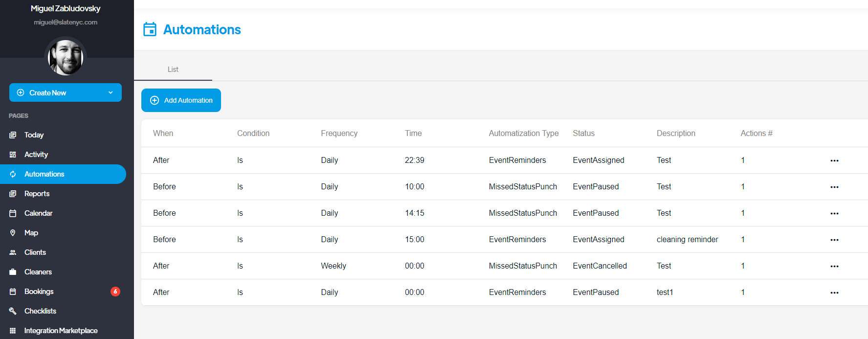868x339 pixels.
Task: Click the plus icon in Create New
Action: point(21,92)
